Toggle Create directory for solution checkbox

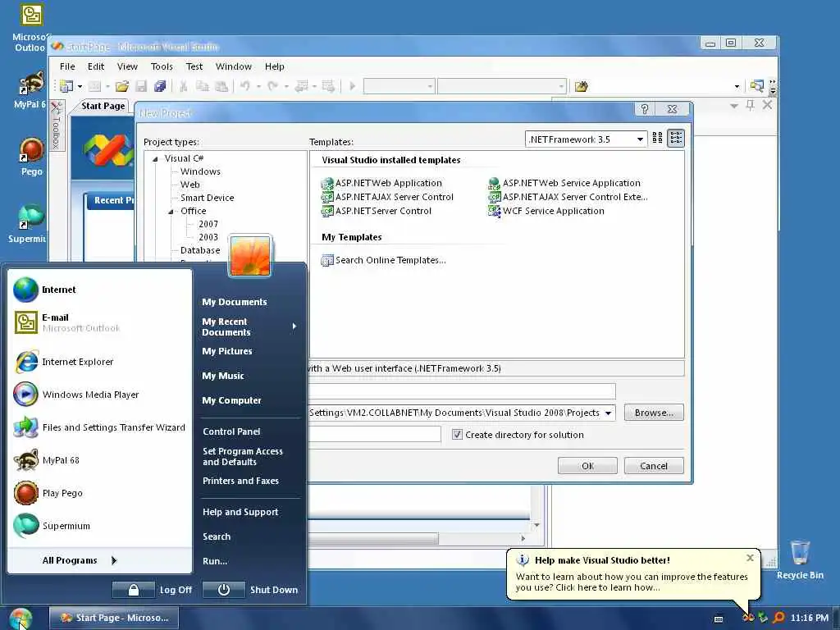coord(457,435)
